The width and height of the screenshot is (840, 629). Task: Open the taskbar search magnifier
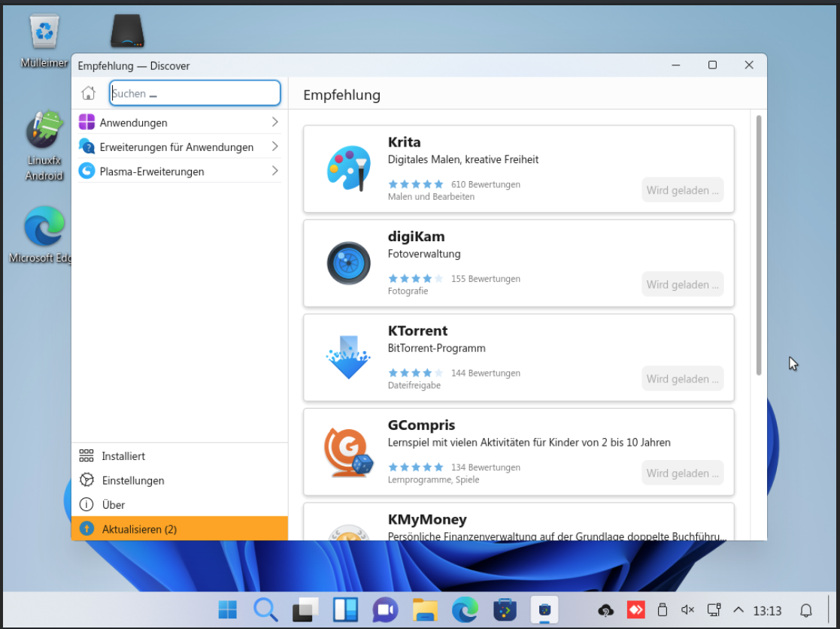click(x=265, y=609)
